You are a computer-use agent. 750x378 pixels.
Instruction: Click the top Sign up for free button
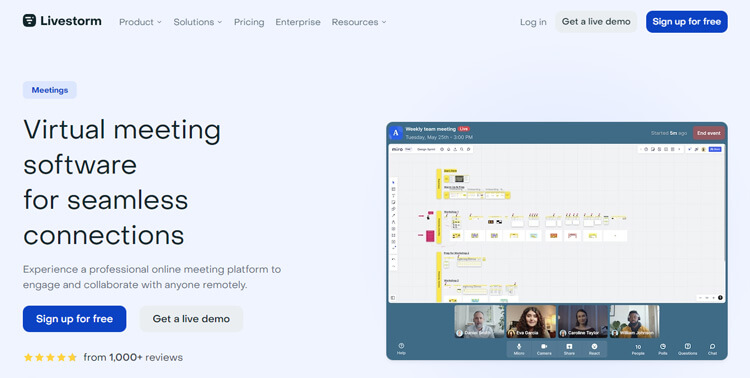pos(686,22)
